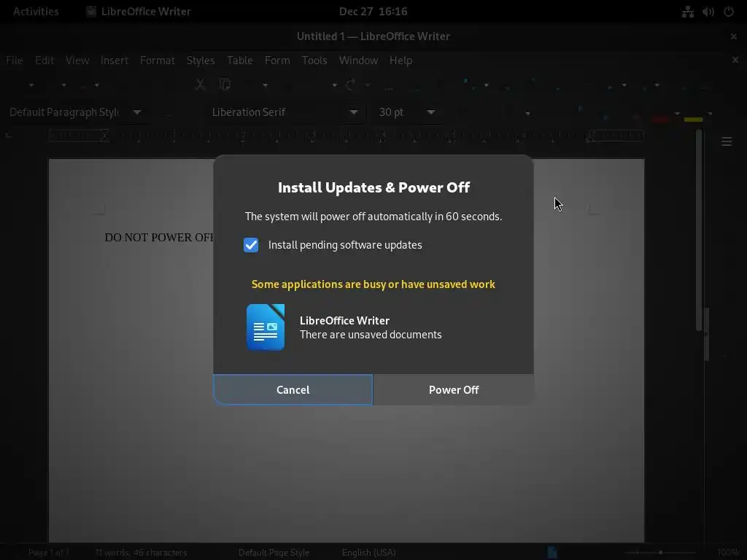Open the Window menu
The height and width of the screenshot is (560, 747).
[358, 61]
